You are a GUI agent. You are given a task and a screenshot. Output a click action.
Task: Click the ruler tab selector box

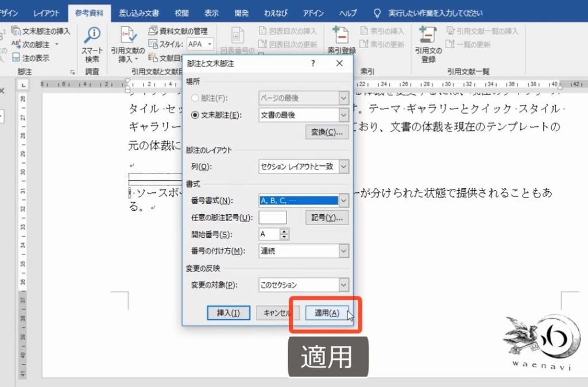23,85
